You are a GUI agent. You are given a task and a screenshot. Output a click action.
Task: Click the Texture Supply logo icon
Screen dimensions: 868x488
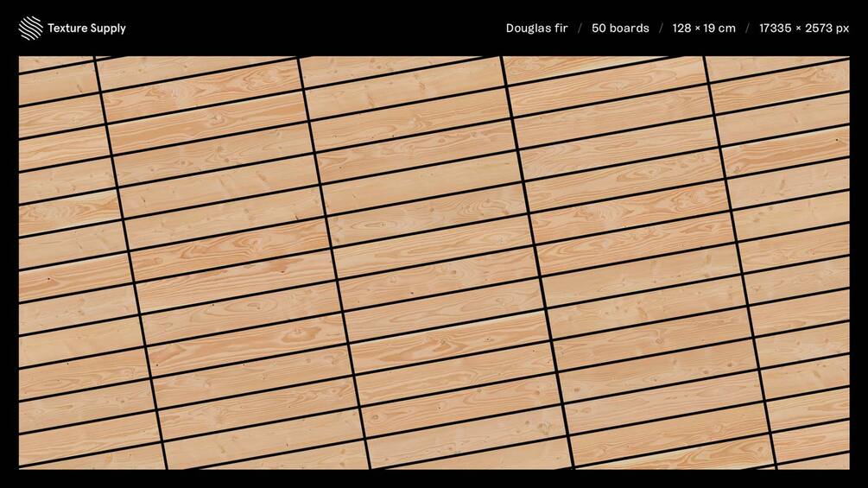[30, 29]
